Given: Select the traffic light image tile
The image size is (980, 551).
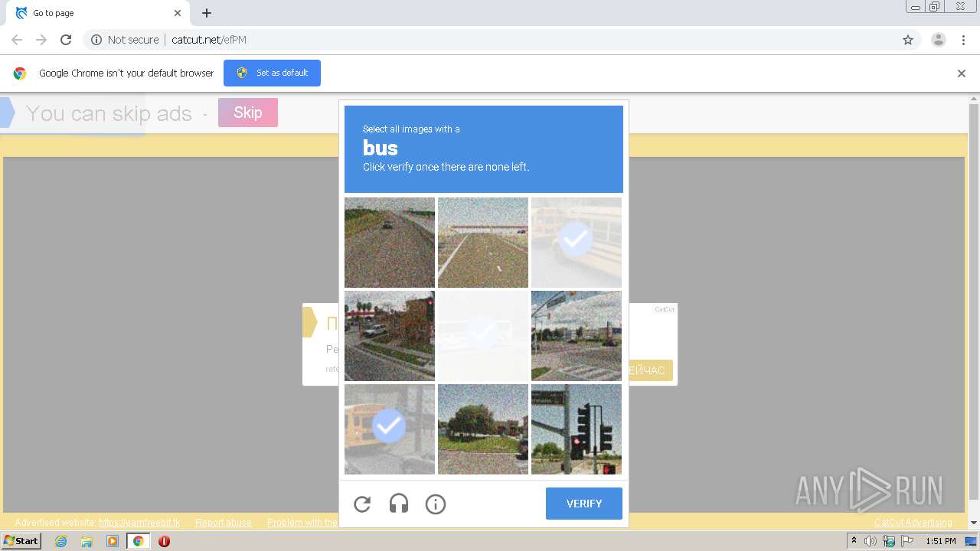Looking at the screenshot, I should point(577,429).
